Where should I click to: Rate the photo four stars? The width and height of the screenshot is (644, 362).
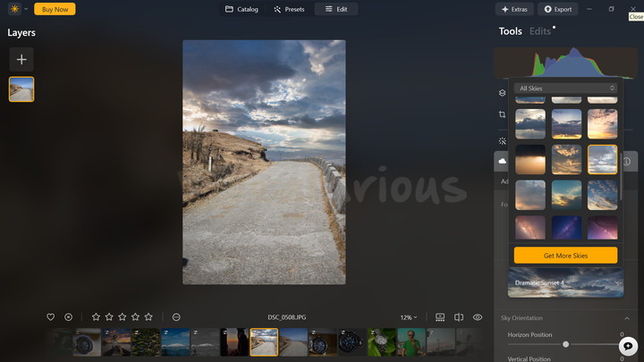pyautogui.click(x=135, y=316)
